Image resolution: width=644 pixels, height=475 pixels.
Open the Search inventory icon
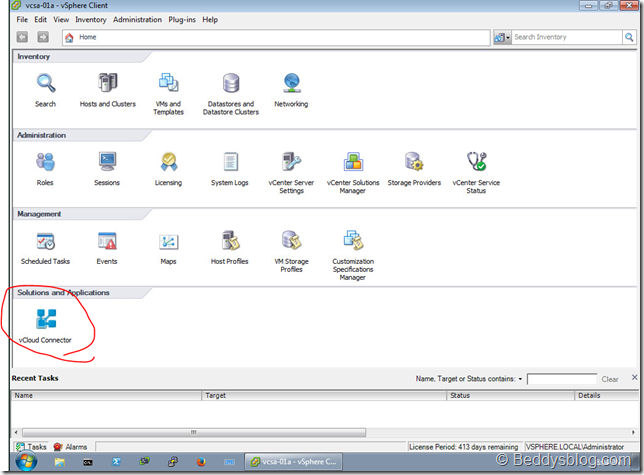(46, 83)
